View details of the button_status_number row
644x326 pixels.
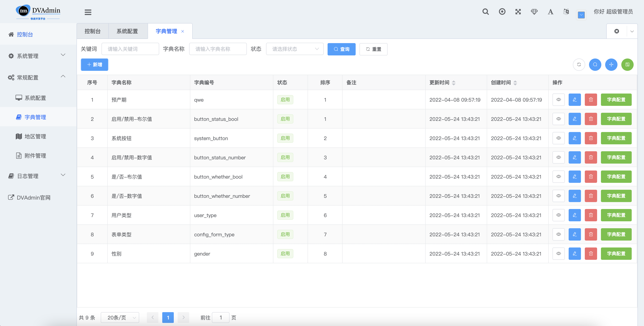558,157
